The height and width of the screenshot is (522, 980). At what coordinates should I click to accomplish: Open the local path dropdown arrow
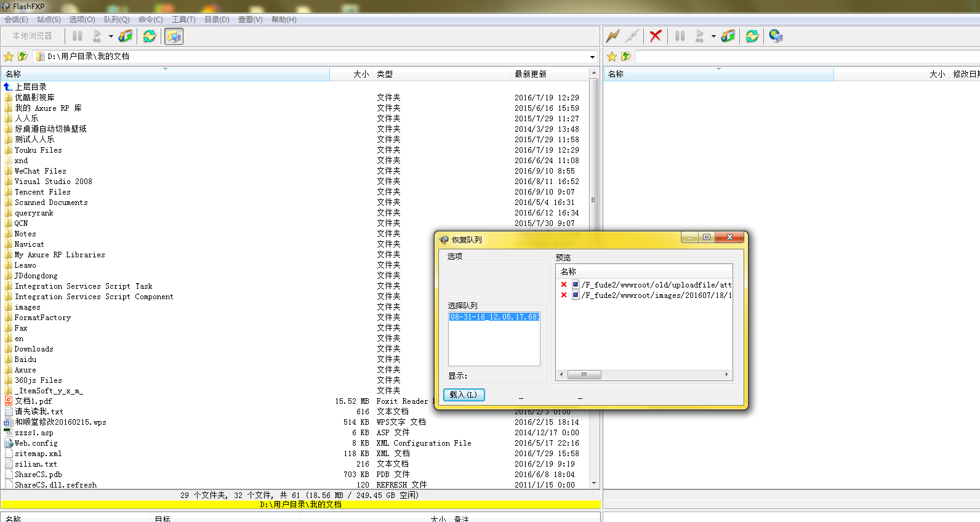[x=592, y=57]
